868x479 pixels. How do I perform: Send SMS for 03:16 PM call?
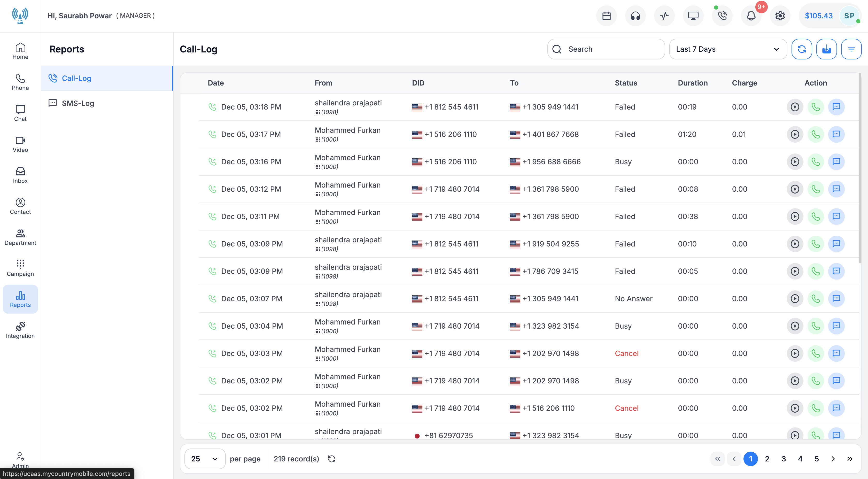[x=836, y=161]
